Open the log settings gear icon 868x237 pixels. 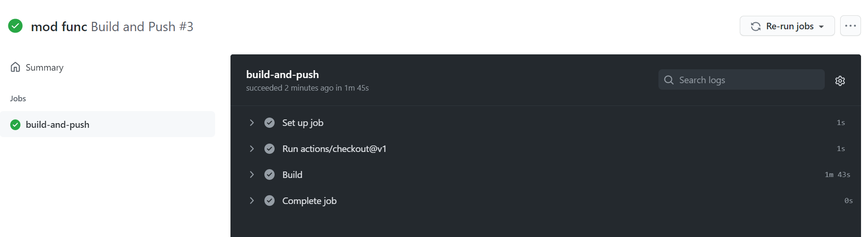[x=840, y=81]
